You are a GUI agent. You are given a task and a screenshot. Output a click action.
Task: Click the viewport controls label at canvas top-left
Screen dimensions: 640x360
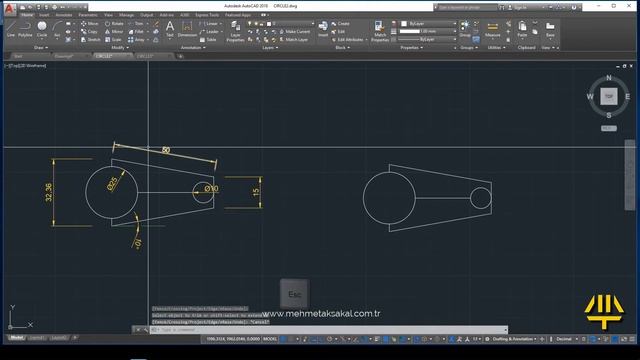(x=26, y=65)
